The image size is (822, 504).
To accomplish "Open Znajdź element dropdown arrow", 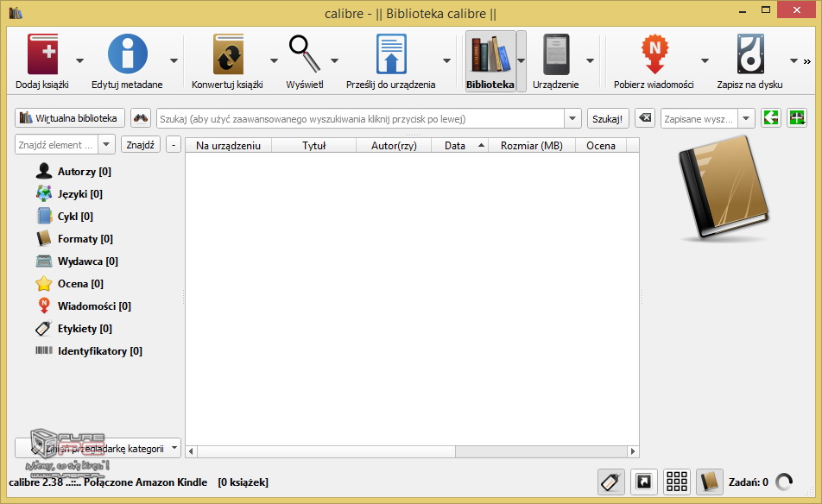I will click(106, 144).
